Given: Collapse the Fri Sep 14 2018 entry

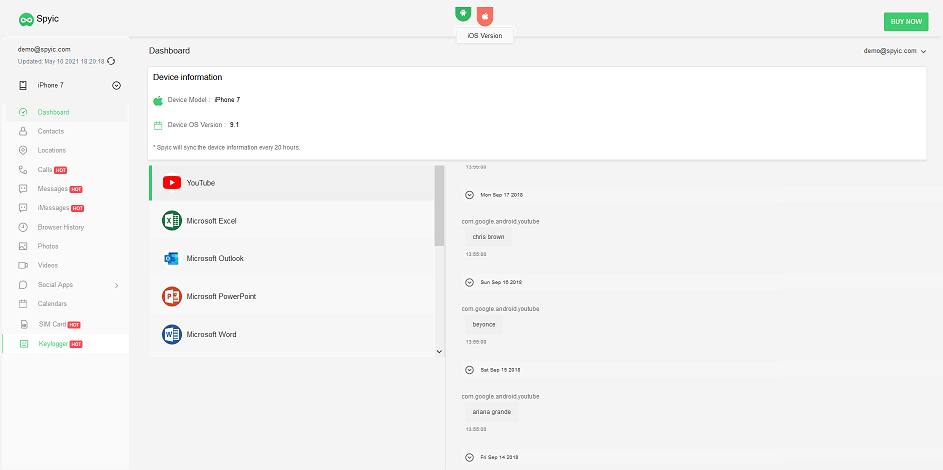Looking at the screenshot, I should tap(469, 457).
